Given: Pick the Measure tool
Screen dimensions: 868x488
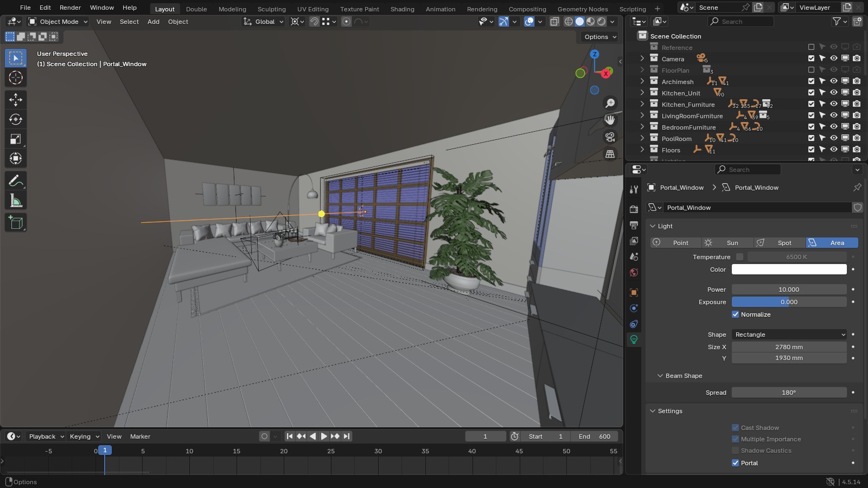Looking at the screenshot, I should [16, 201].
